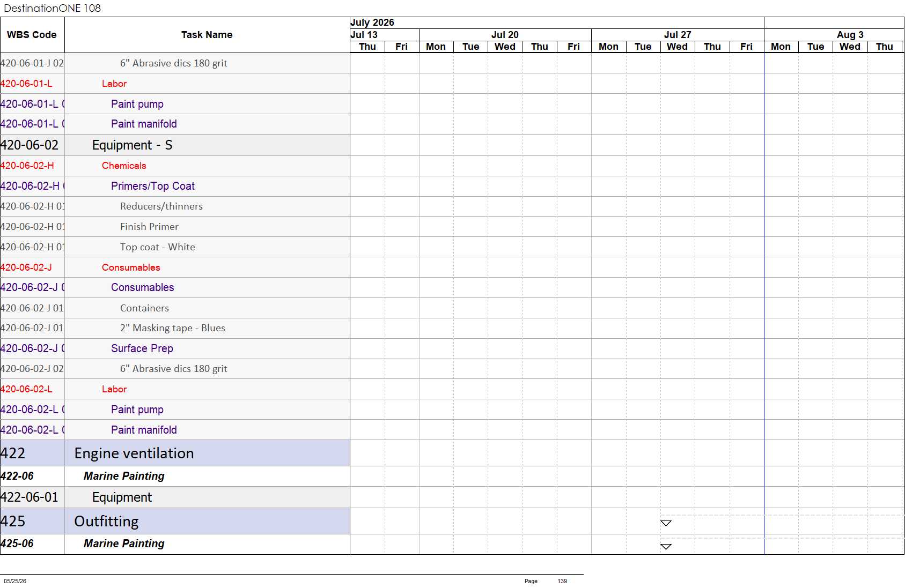Select the 2" Masking tape - Blues task

click(173, 328)
